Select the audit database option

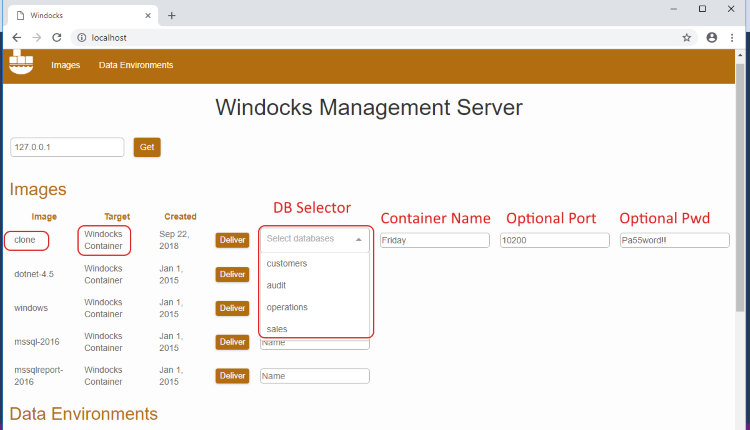coord(277,285)
